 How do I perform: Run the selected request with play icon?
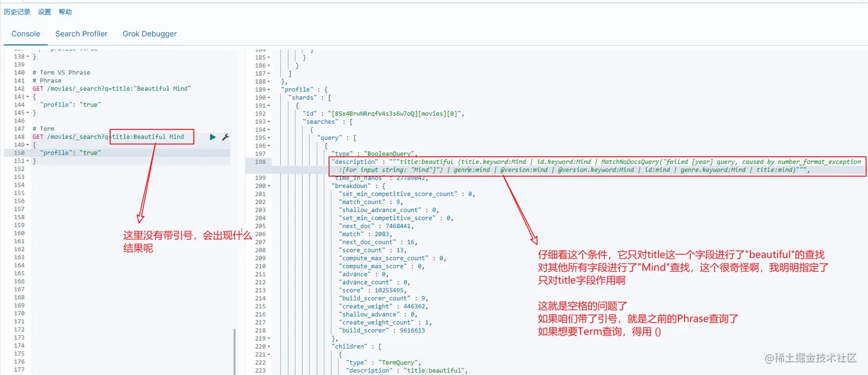point(213,137)
